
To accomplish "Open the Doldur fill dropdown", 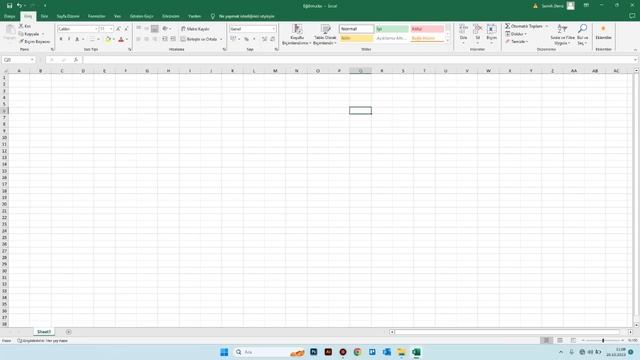I will 516,34.
